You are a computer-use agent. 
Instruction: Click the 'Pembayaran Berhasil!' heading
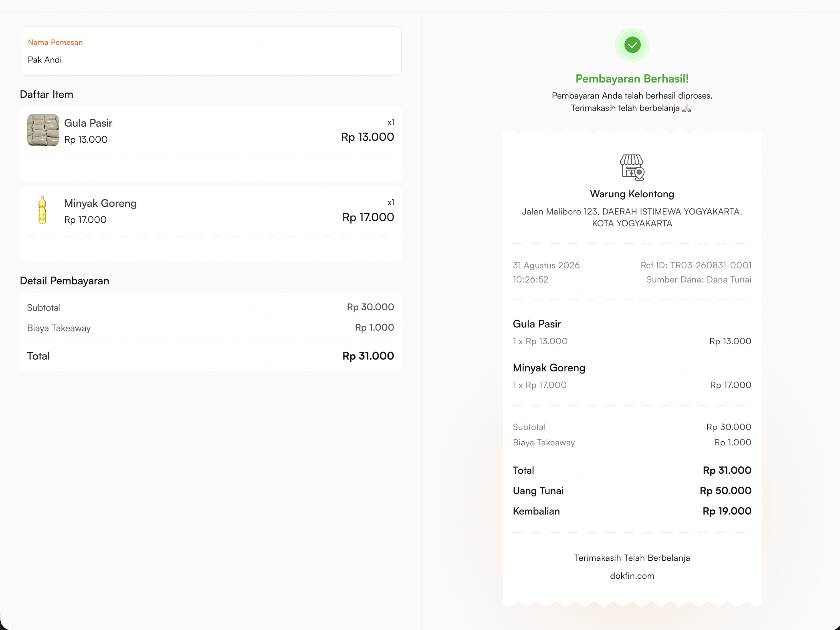tap(632, 79)
